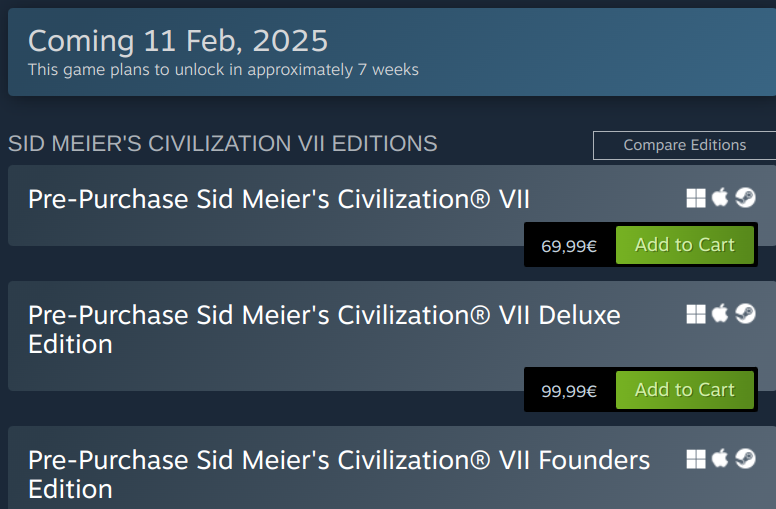The width and height of the screenshot is (776, 509).
Task: Select Pre-Purchase Sid Meier's Civilization VII title
Action: click(x=279, y=199)
